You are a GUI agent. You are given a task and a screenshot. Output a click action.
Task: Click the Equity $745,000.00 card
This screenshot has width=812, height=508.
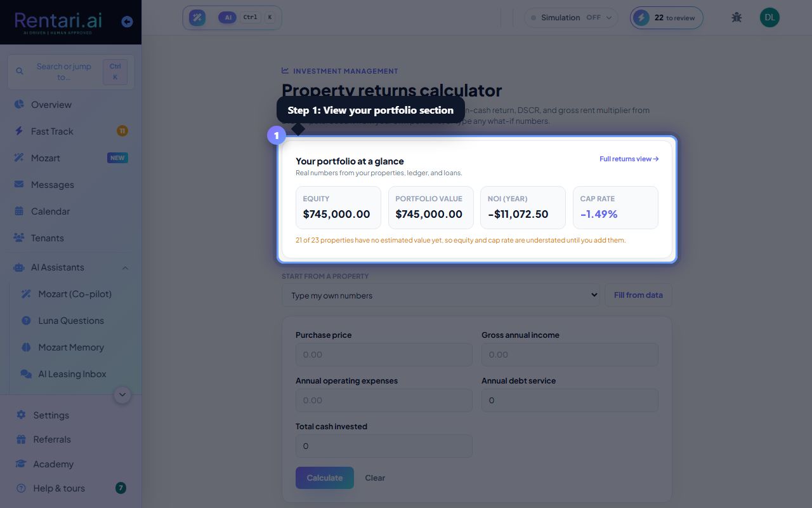[338, 208]
